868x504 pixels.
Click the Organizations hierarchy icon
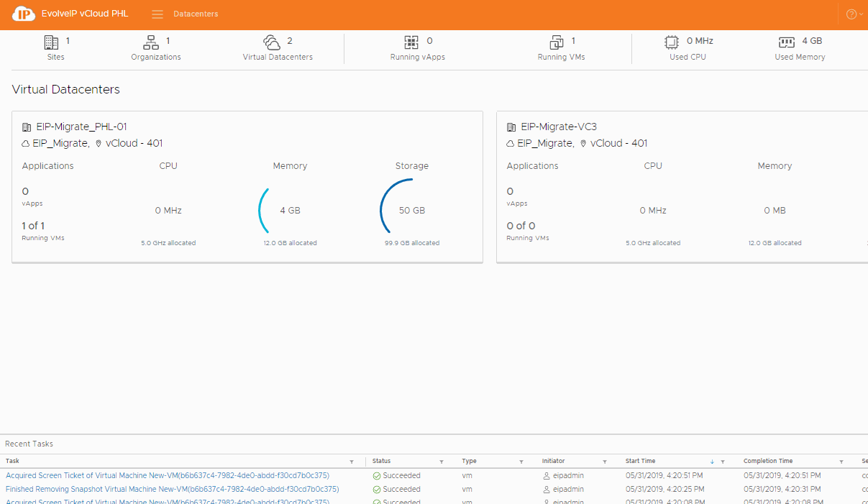(x=151, y=42)
